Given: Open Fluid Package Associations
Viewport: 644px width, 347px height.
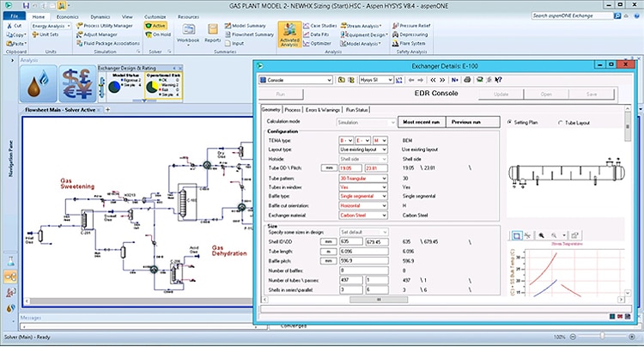Looking at the screenshot, I should coord(108,43).
